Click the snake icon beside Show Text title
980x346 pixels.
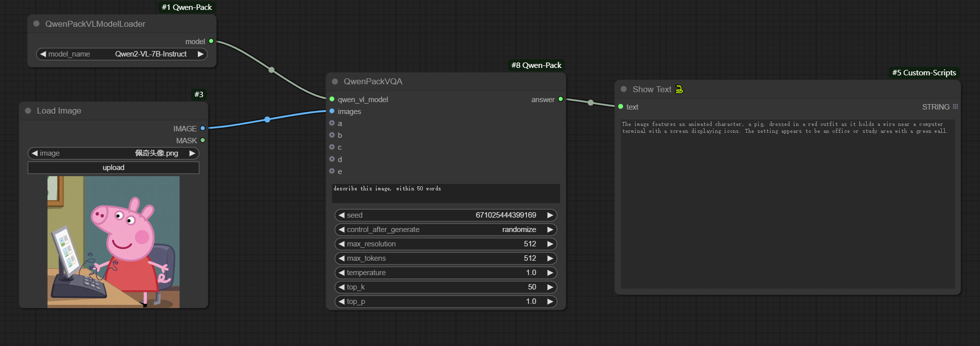pos(679,89)
